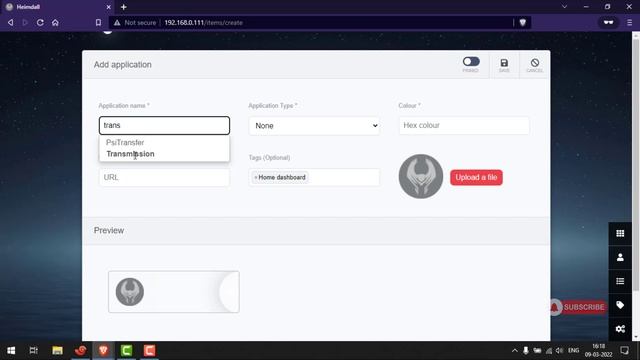Click the volume tray icon
640x360 pixels.
coord(560,351)
